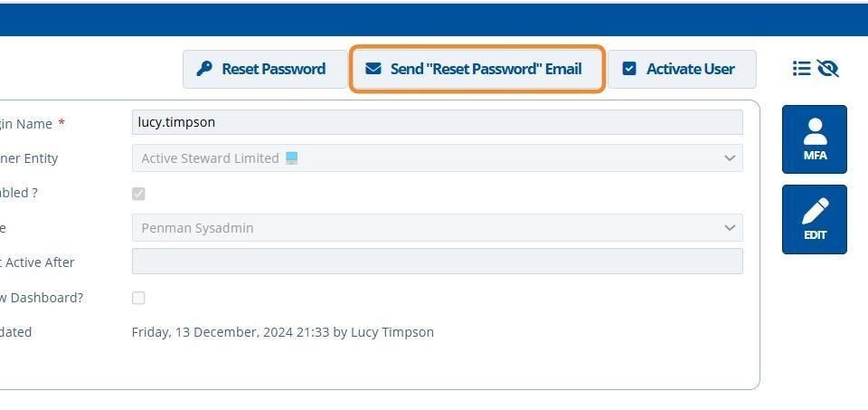Expand the Penman Sysadmin role dropdown chevron
Screen dimensions: 868x410
coord(730,228)
